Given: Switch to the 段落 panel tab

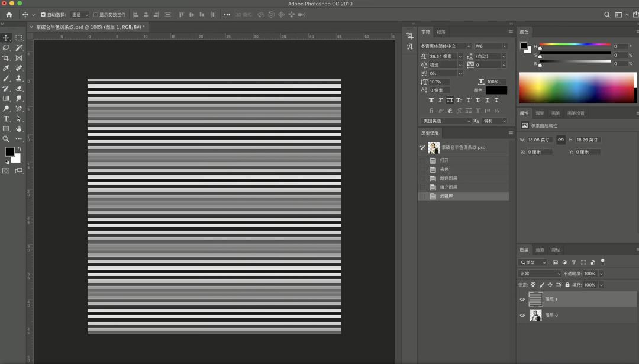Looking at the screenshot, I should pyautogui.click(x=441, y=32).
